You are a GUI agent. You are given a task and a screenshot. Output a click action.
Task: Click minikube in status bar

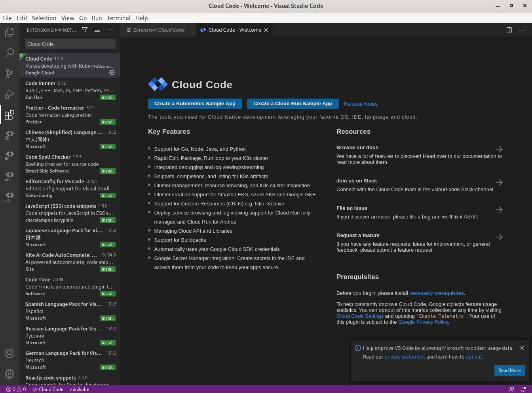tap(79, 389)
